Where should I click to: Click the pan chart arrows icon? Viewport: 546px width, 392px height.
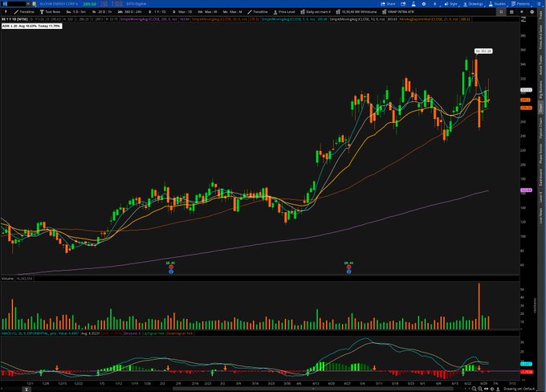tap(486, 389)
